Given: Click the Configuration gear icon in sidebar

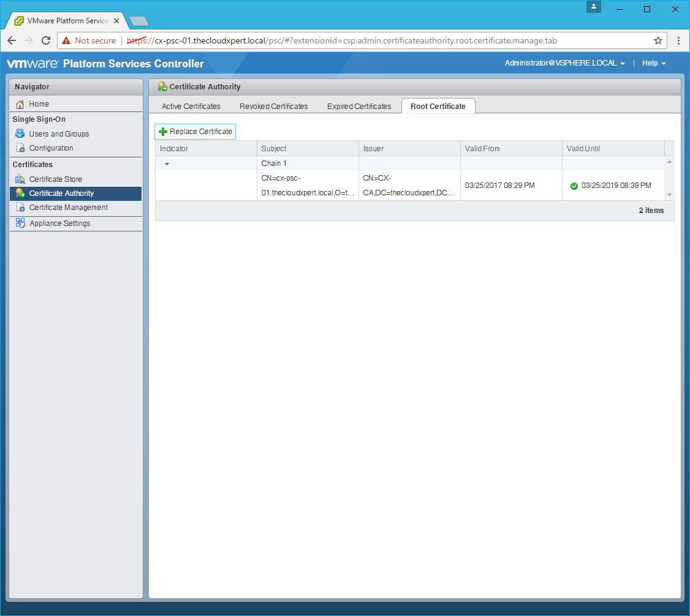Looking at the screenshot, I should [20, 148].
